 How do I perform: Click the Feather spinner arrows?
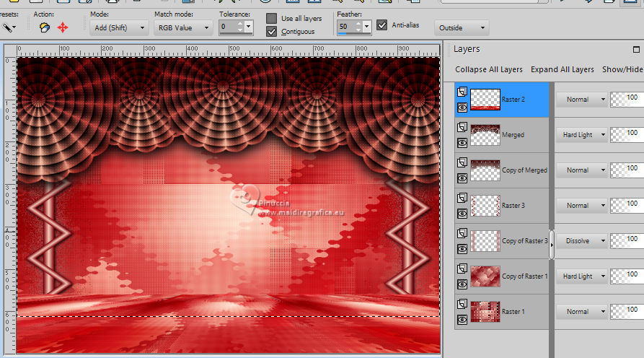358,27
